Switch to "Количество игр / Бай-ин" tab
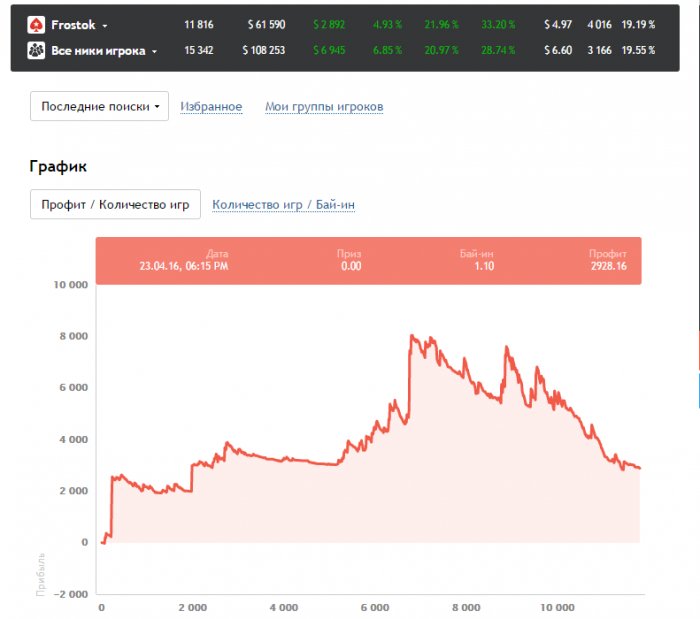This screenshot has height=619, width=700. click(284, 205)
